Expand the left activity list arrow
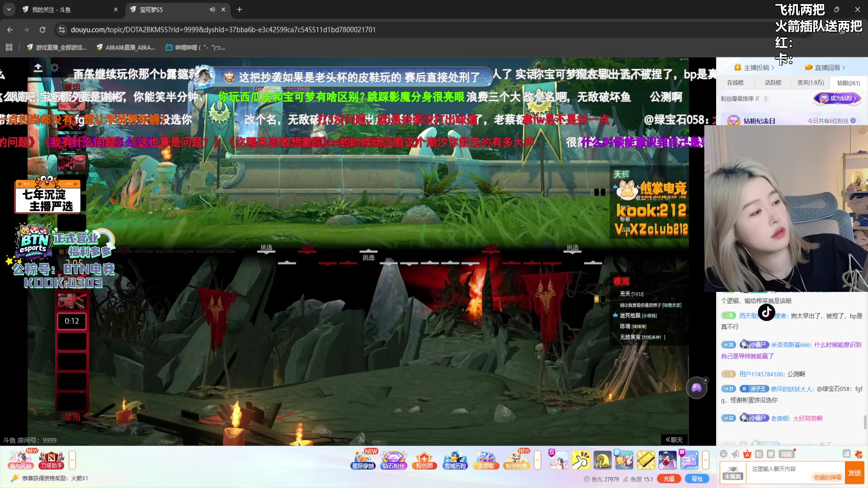The image size is (868, 488). pos(72,460)
